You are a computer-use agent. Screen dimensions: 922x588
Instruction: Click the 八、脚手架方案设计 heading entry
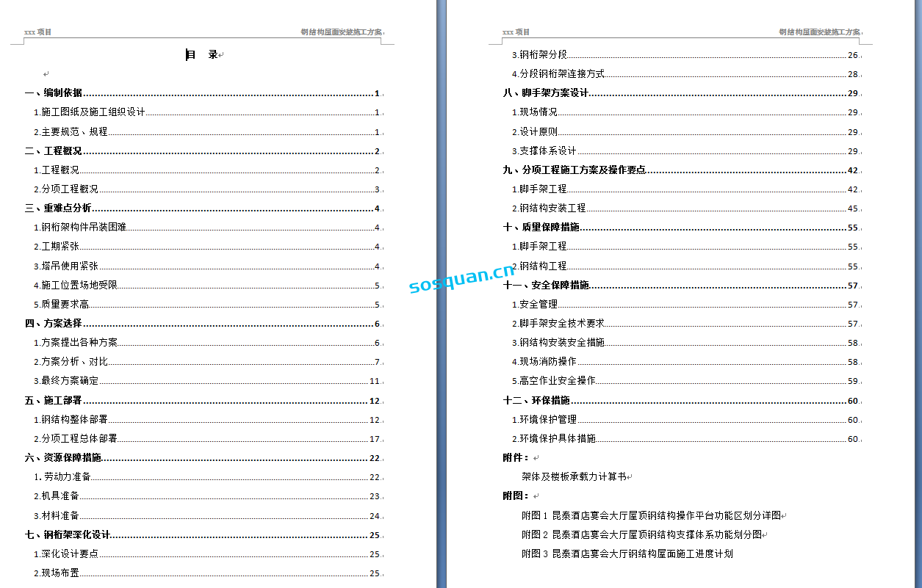(546, 93)
